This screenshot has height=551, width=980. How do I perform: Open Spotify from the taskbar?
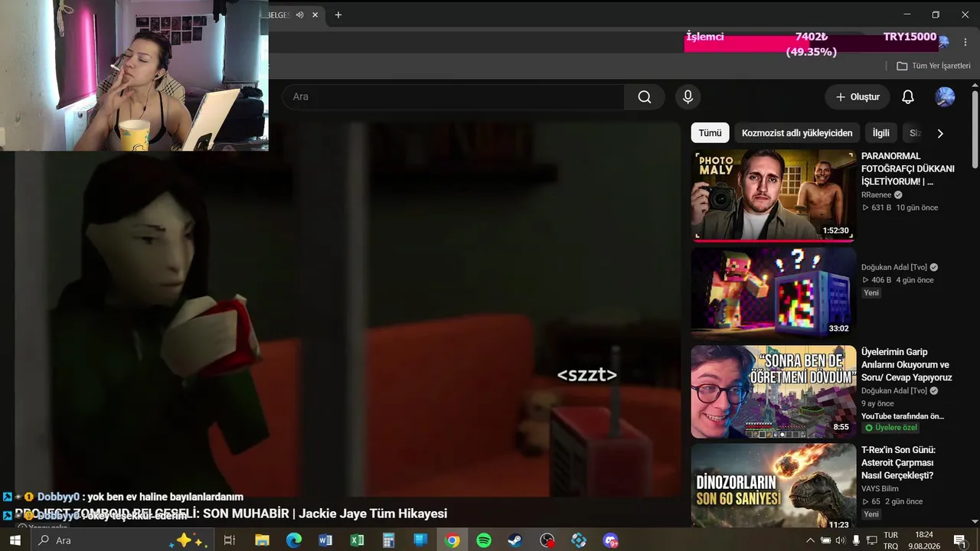484,540
